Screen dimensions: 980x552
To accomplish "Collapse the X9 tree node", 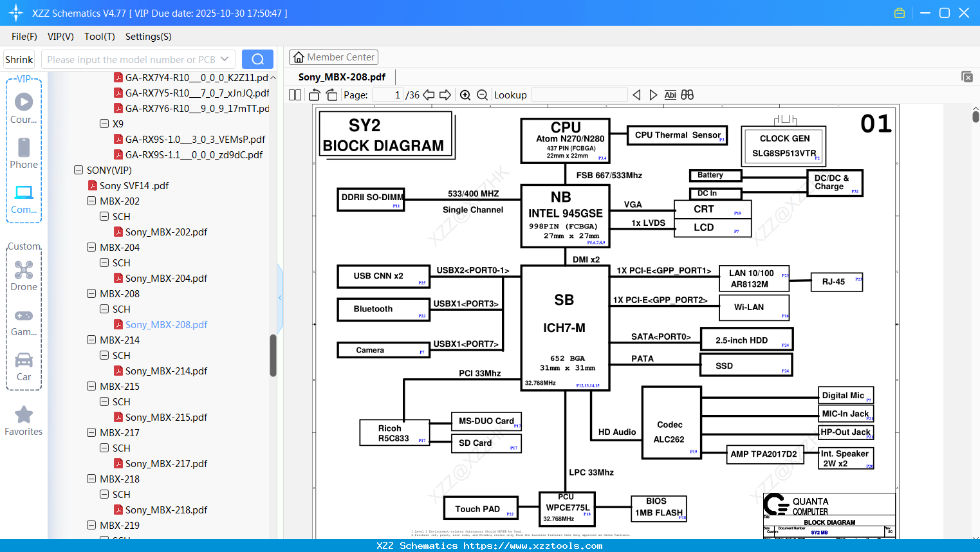I will (x=104, y=124).
